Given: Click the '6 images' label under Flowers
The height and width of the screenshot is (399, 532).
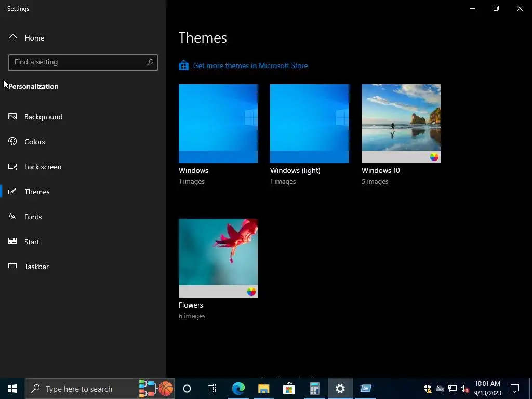Looking at the screenshot, I should [x=192, y=316].
